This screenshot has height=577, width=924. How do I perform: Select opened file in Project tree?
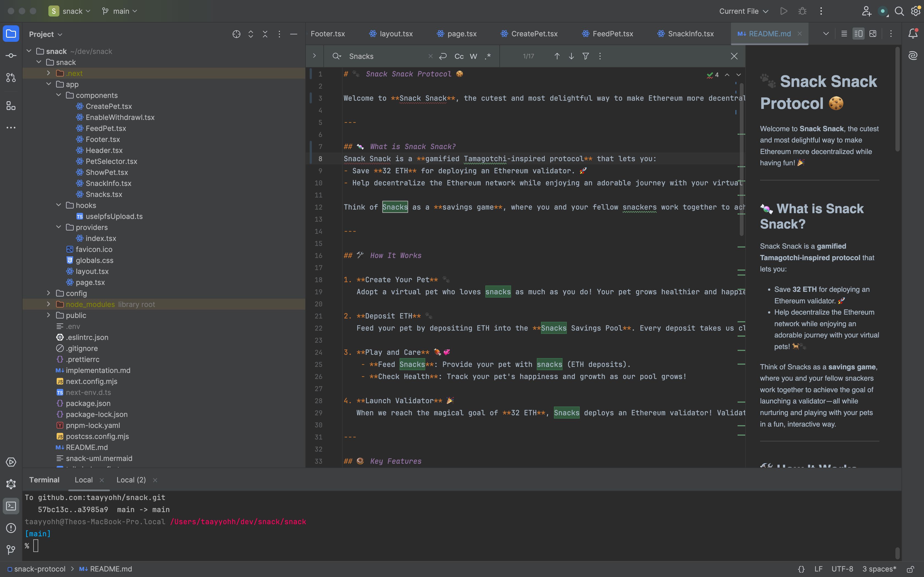236,34
